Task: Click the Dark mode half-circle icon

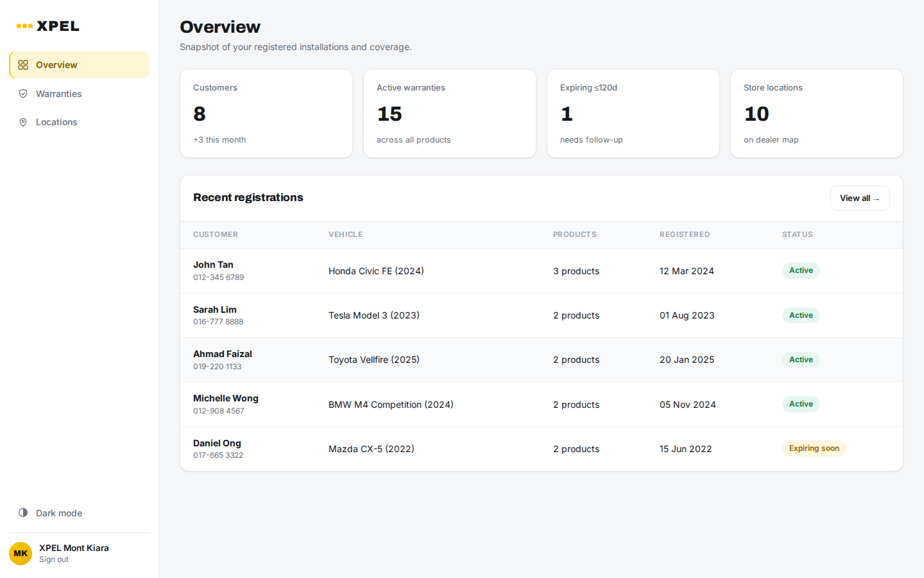Action: [23, 512]
